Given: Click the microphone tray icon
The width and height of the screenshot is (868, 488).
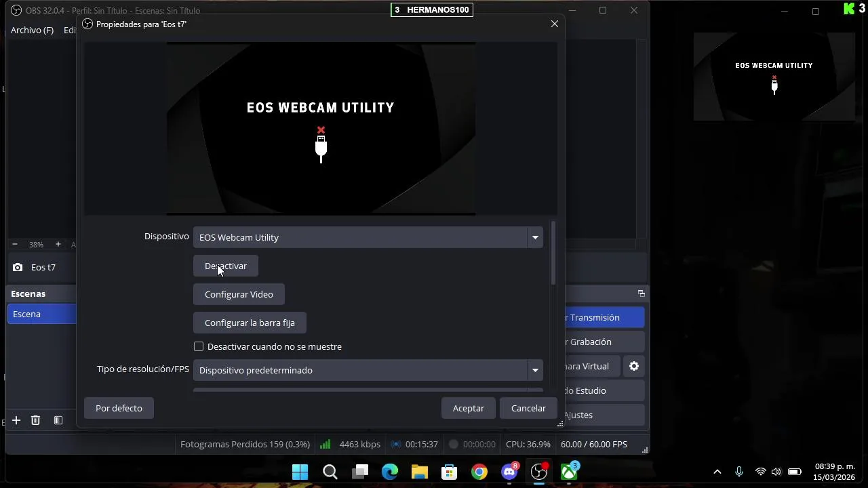Looking at the screenshot, I should pos(739,472).
